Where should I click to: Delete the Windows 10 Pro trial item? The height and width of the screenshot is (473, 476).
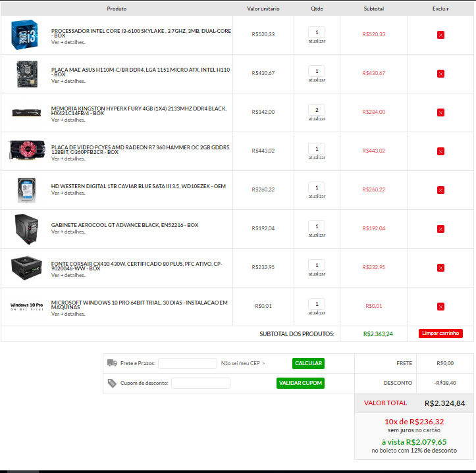(440, 307)
